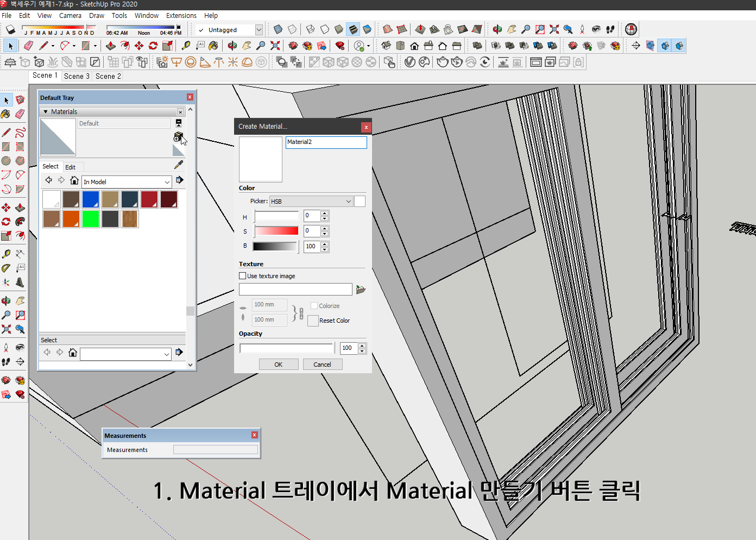Open the Draw menu
The height and width of the screenshot is (540, 756).
(x=97, y=16)
